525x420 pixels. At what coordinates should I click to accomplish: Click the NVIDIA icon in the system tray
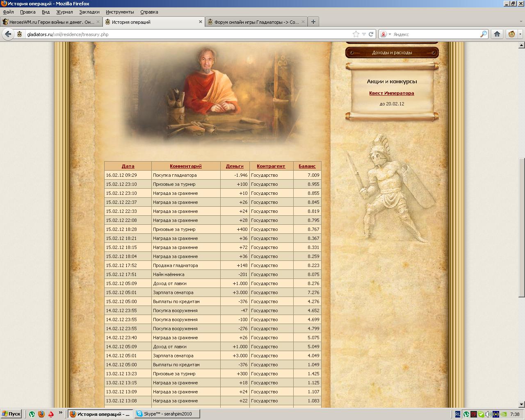[x=504, y=414]
